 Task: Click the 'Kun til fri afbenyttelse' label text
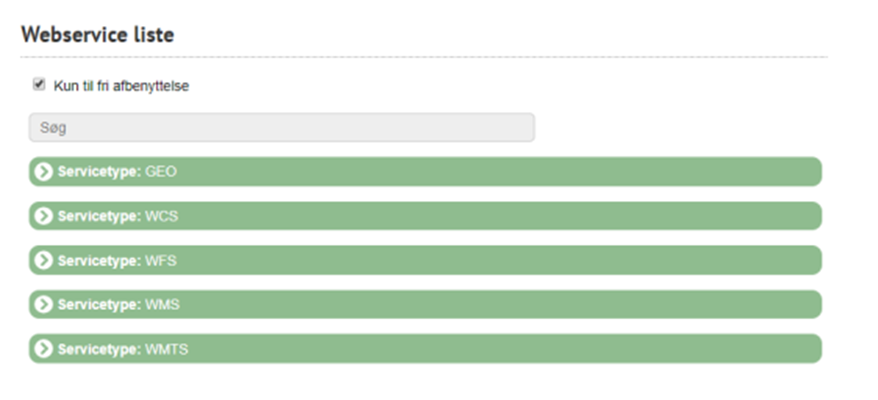(121, 86)
